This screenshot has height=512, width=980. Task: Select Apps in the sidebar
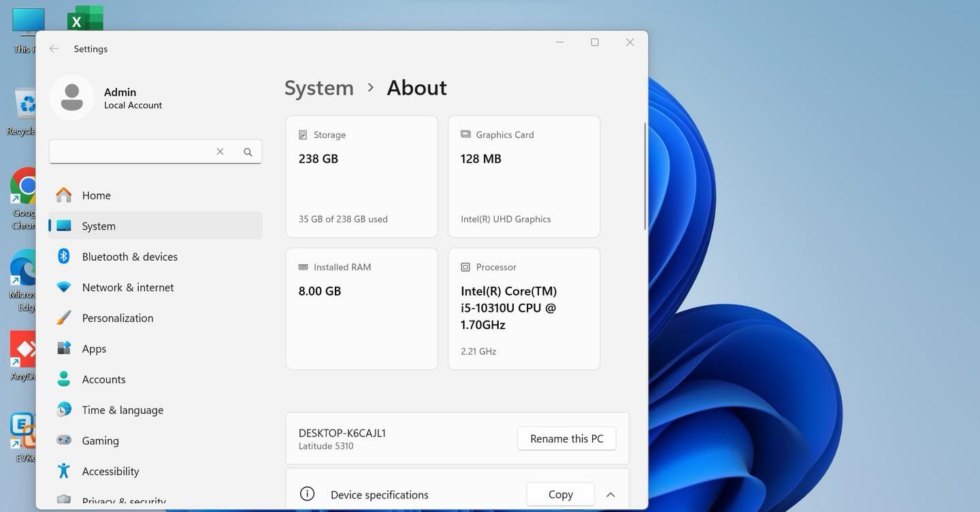tap(94, 349)
